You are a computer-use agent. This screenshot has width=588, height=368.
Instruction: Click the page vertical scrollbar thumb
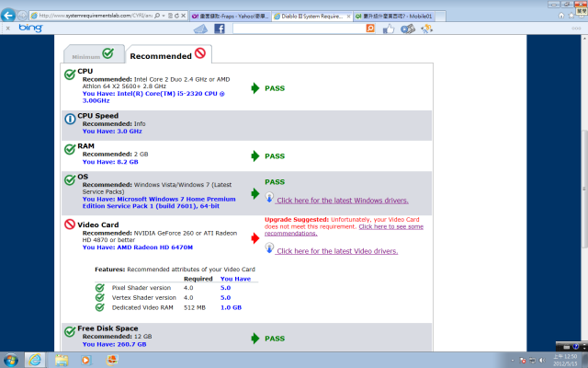pos(584,189)
